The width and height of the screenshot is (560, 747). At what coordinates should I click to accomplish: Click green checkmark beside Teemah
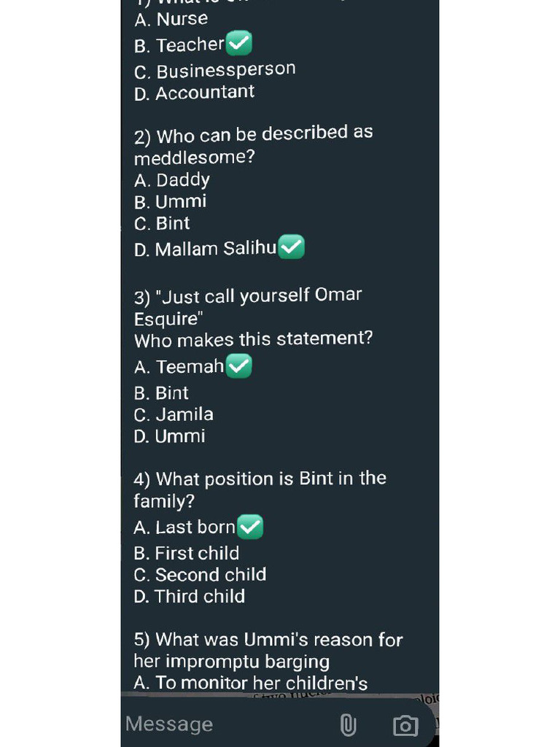coord(238,366)
